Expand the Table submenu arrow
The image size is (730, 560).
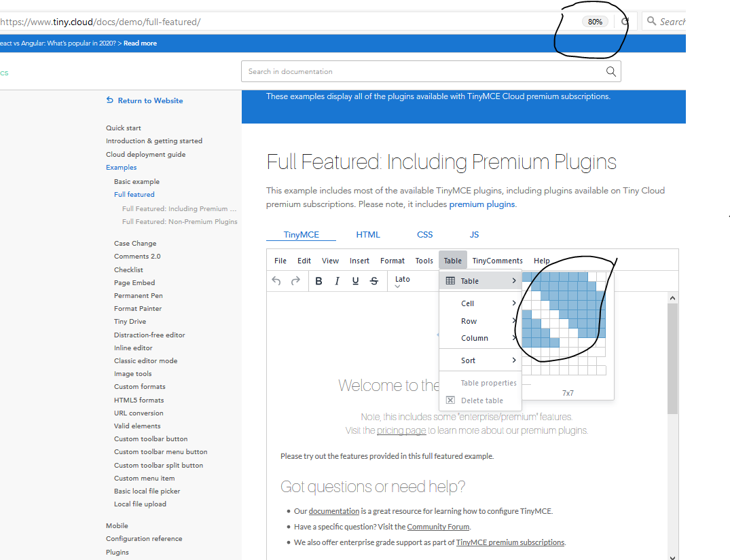click(x=514, y=281)
